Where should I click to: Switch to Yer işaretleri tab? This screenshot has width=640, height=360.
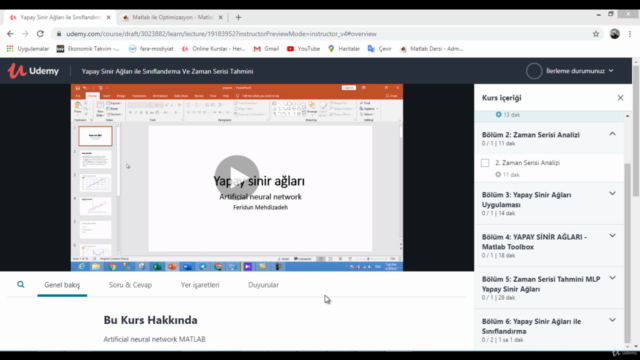(x=200, y=285)
